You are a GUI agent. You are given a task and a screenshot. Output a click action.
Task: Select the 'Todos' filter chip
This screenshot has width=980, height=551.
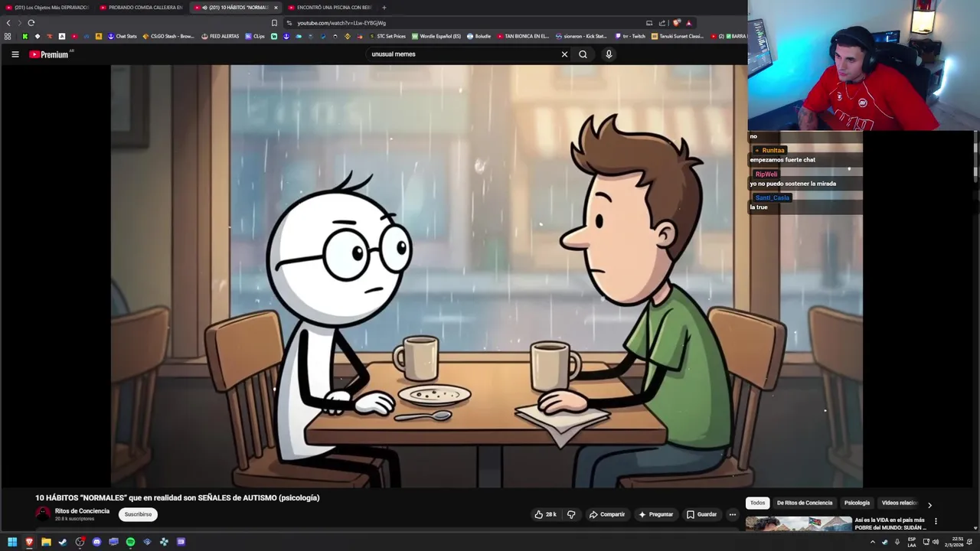[757, 503]
